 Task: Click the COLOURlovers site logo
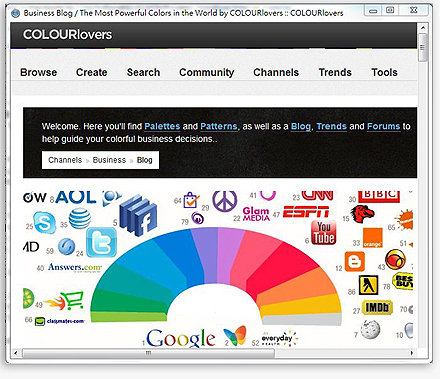click(67, 34)
